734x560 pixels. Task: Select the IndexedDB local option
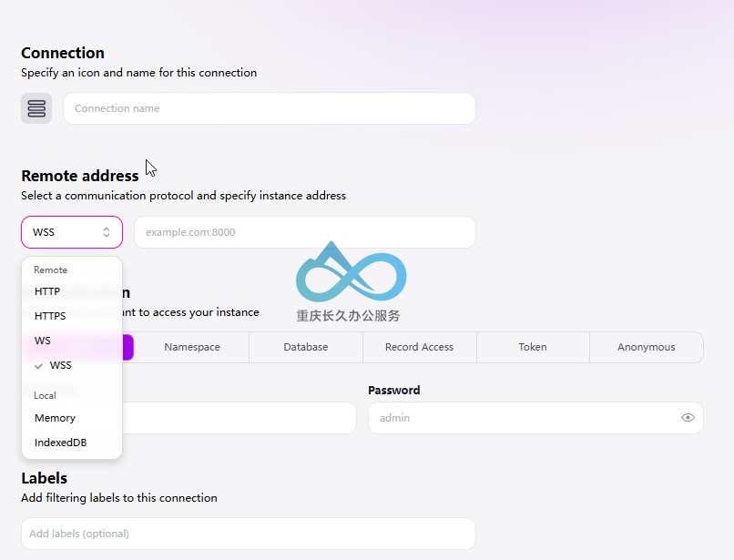pyautogui.click(x=72, y=443)
